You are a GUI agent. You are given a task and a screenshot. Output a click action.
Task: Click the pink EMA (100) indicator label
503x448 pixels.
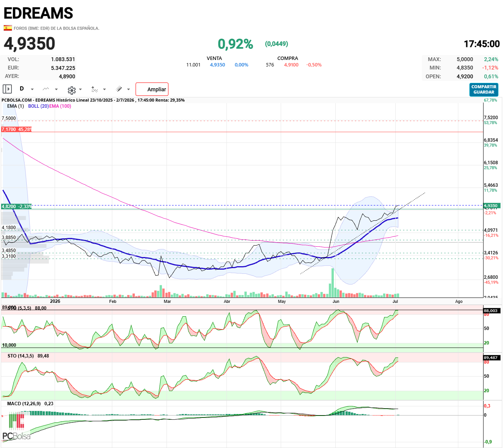click(60, 106)
